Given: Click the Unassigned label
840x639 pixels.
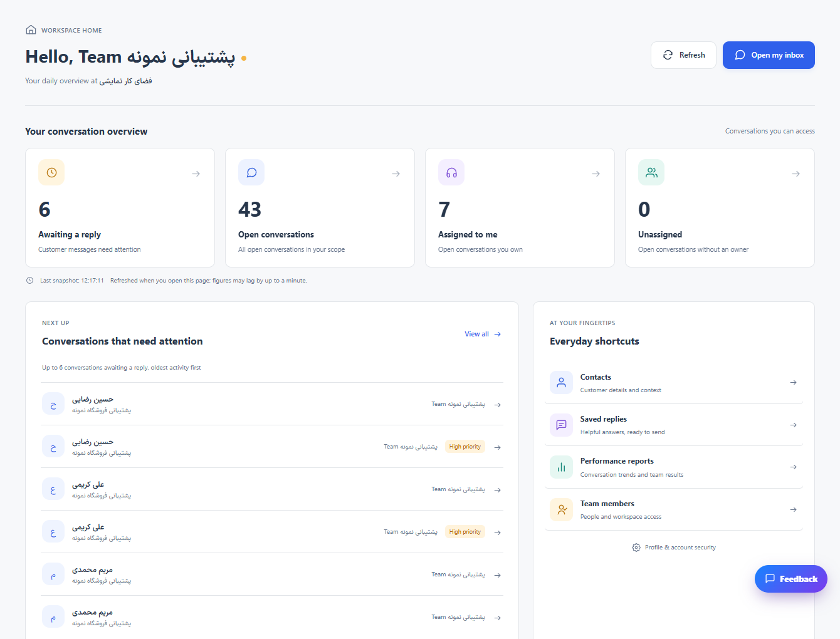Looking at the screenshot, I should coord(660,234).
